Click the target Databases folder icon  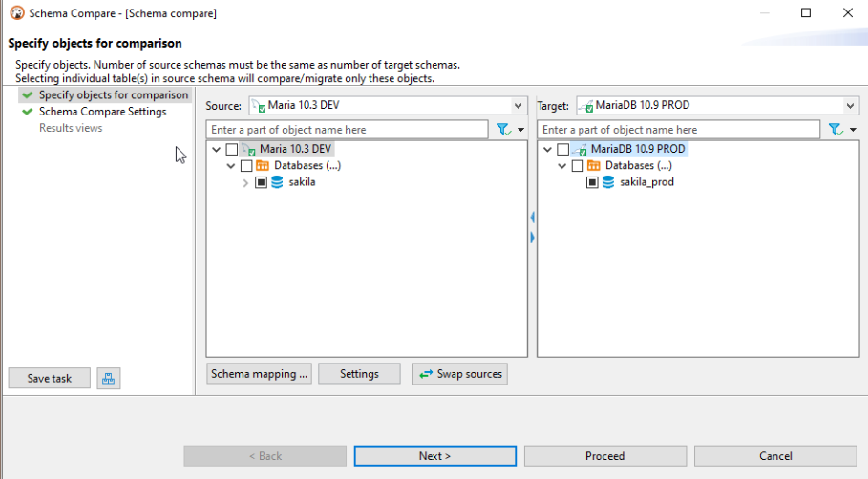point(594,166)
